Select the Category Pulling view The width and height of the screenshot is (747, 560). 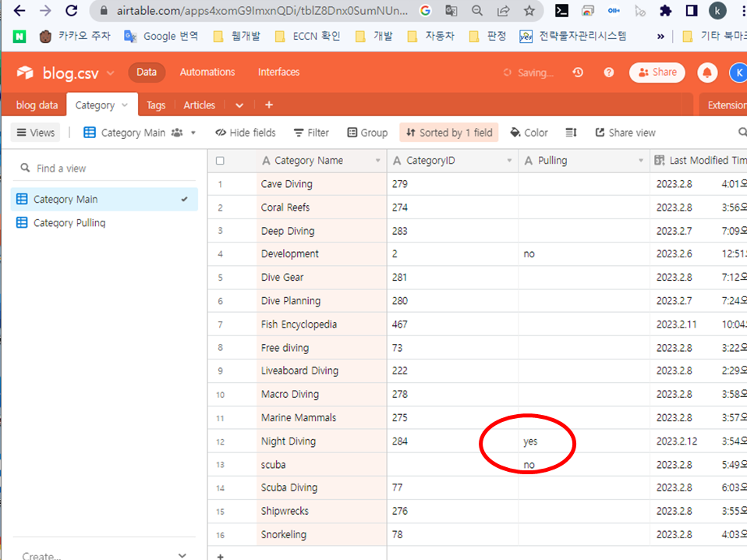[x=69, y=223]
